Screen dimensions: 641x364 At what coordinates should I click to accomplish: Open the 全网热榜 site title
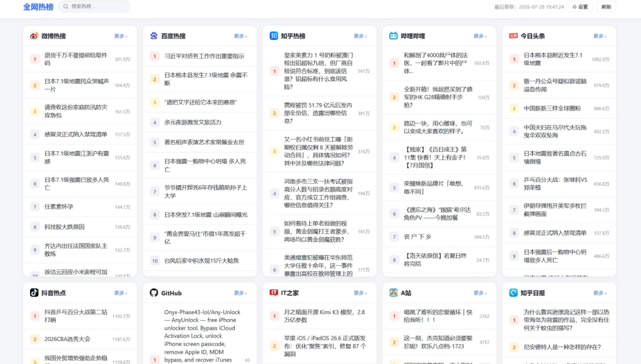coord(38,7)
